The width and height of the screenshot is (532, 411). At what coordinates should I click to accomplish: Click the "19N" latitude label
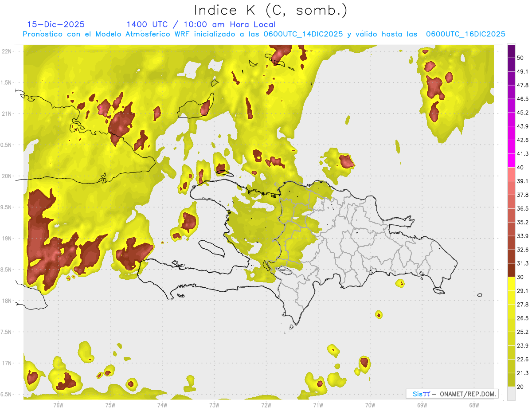point(7,239)
